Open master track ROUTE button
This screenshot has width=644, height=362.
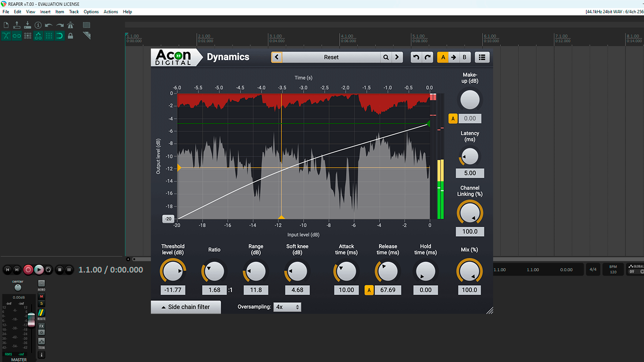(x=41, y=313)
